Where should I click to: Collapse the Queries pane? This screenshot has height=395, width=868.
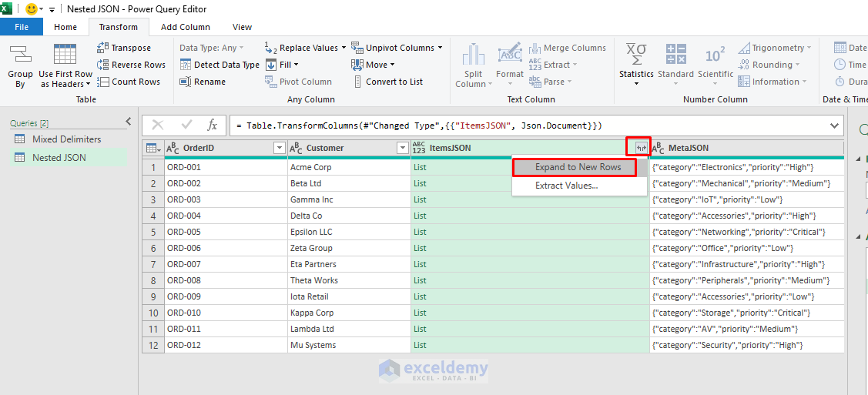(128, 121)
